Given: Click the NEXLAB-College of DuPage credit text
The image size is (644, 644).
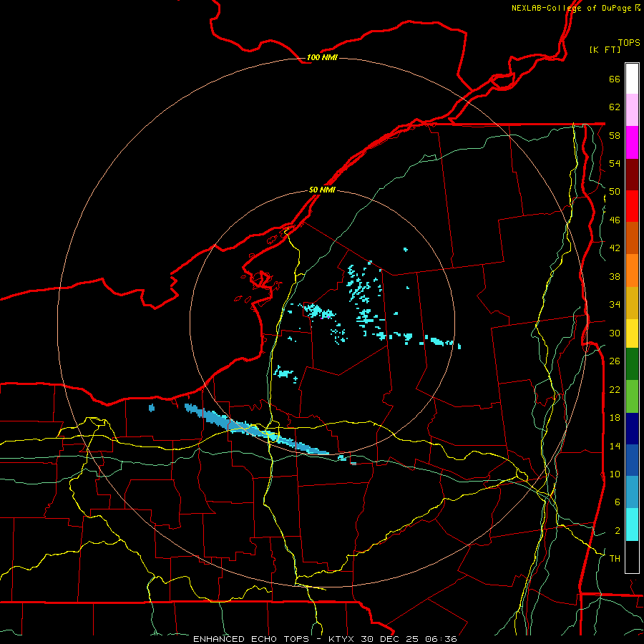Looking at the screenshot, I should pyautogui.click(x=575, y=8).
